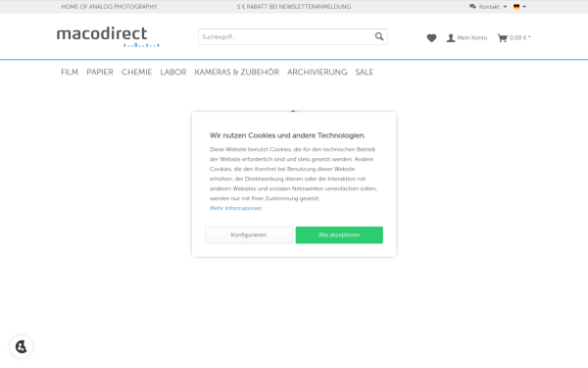The image size is (588, 368).
Task: Expand the Kontakt dropdown
Action: (x=488, y=7)
